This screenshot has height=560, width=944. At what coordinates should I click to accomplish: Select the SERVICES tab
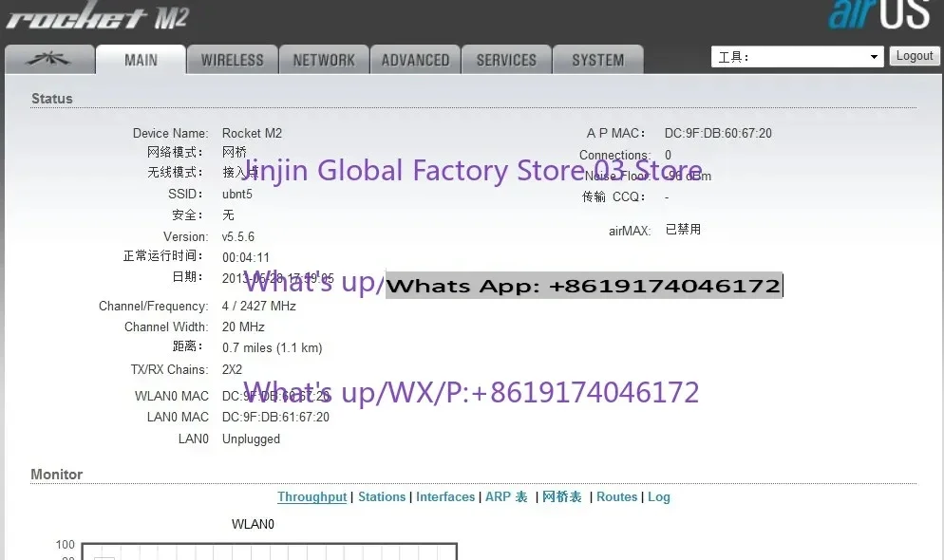click(x=506, y=60)
